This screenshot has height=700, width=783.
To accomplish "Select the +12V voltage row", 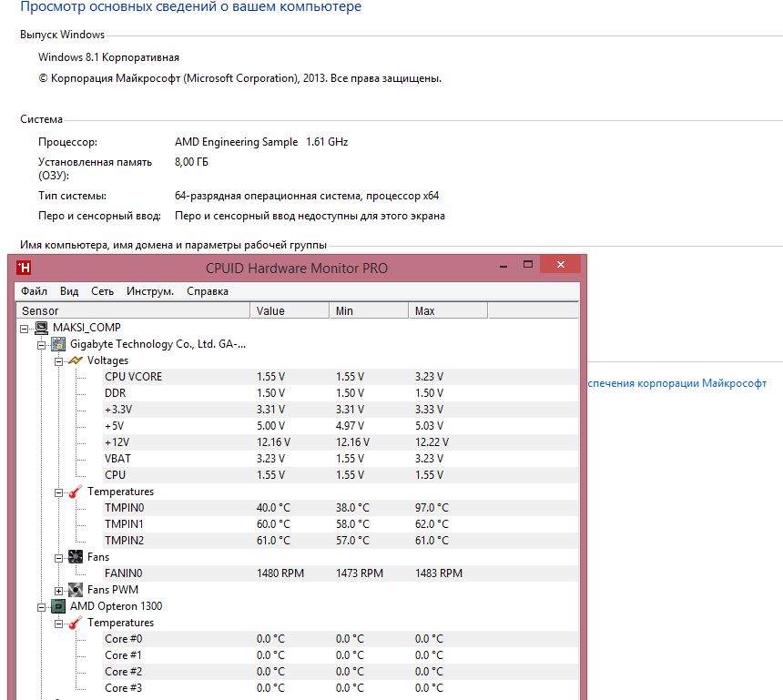I will (x=341, y=441).
